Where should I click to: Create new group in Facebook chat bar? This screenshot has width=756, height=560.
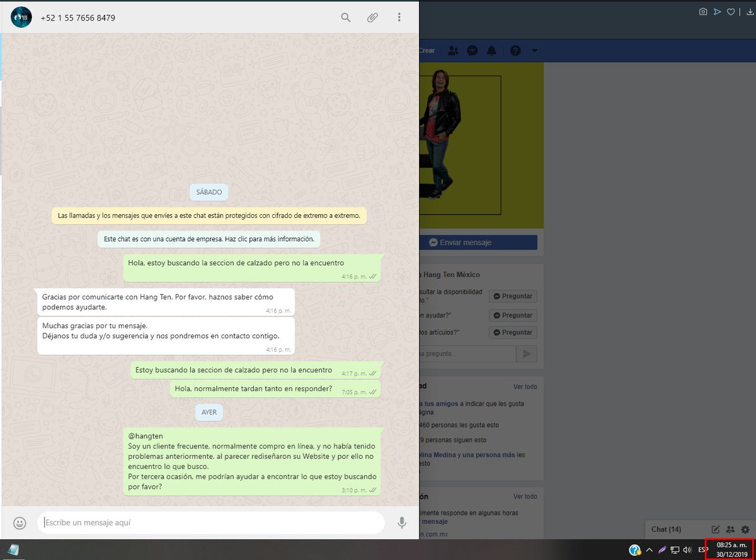tap(731, 530)
